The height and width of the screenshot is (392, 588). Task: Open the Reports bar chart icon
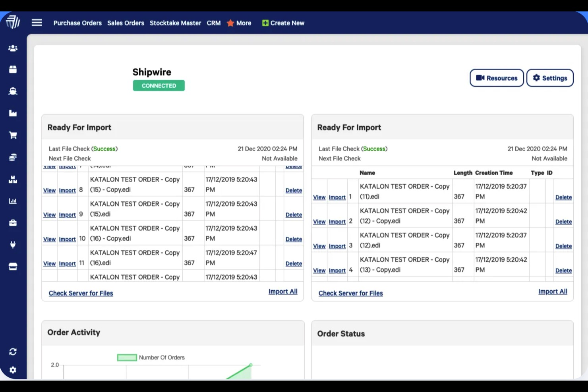pyautogui.click(x=13, y=201)
